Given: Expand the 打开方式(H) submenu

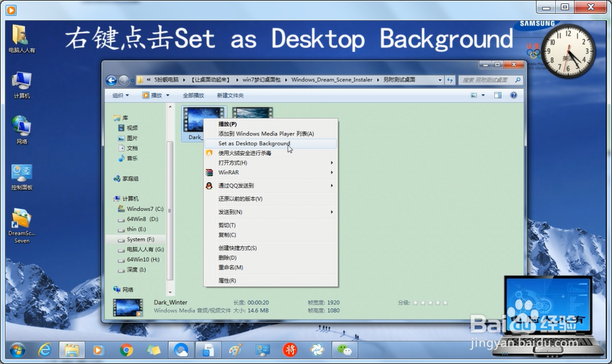Looking at the screenshot, I should point(332,163).
